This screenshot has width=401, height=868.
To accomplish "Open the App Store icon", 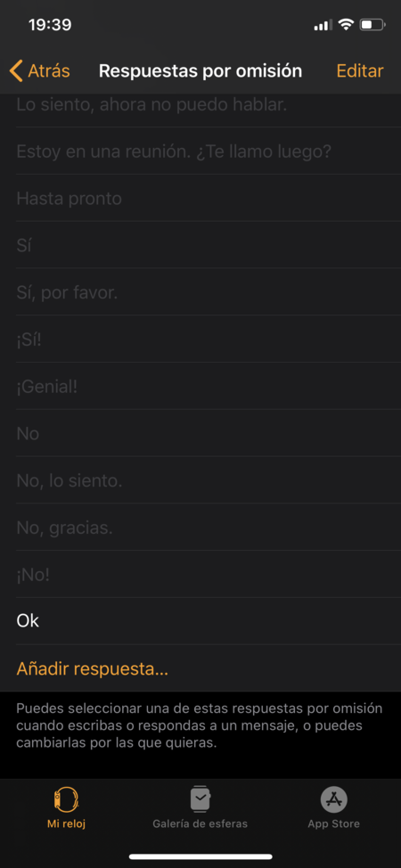I will click(334, 799).
